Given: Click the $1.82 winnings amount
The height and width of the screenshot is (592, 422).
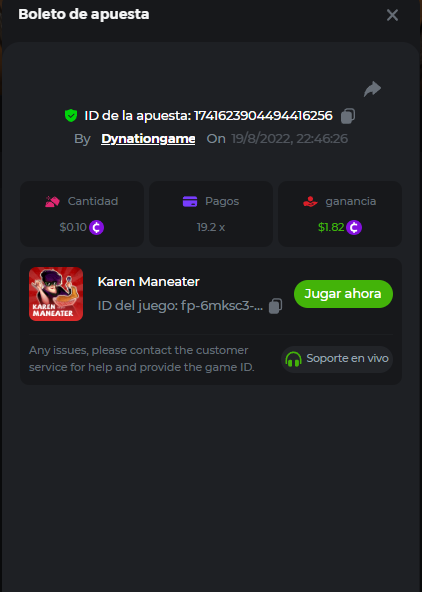Looking at the screenshot, I should 331,227.
